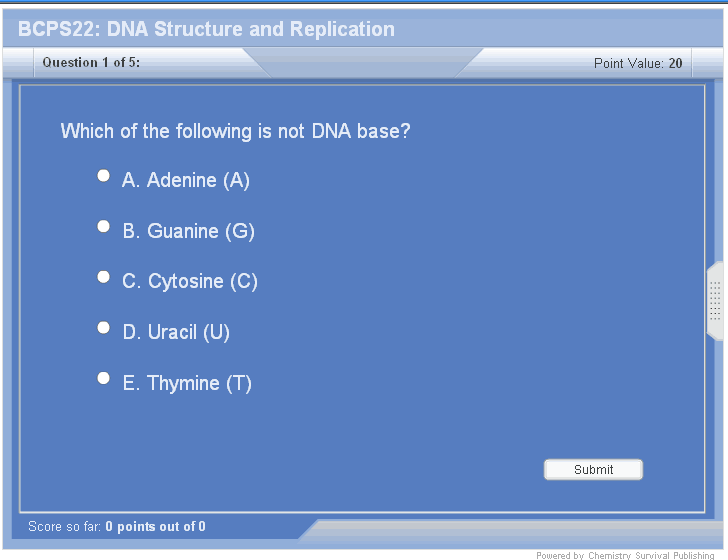Select the radio button for Adenine (A)
Viewport: 728px width, 560px height.
[x=103, y=176]
